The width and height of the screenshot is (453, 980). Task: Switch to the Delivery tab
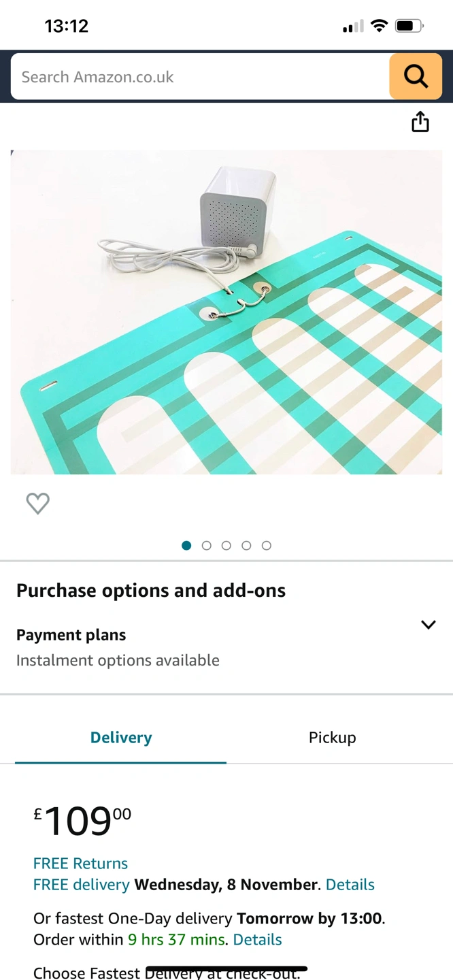121,737
